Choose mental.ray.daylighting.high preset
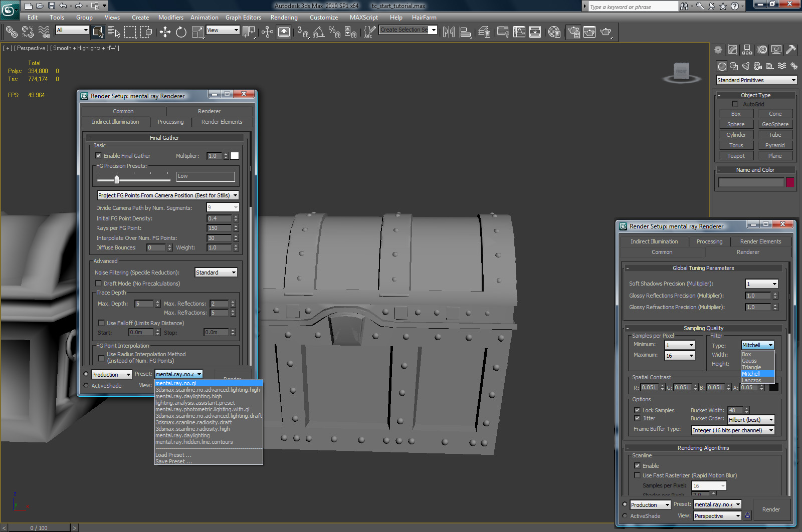802x532 pixels. point(209,396)
